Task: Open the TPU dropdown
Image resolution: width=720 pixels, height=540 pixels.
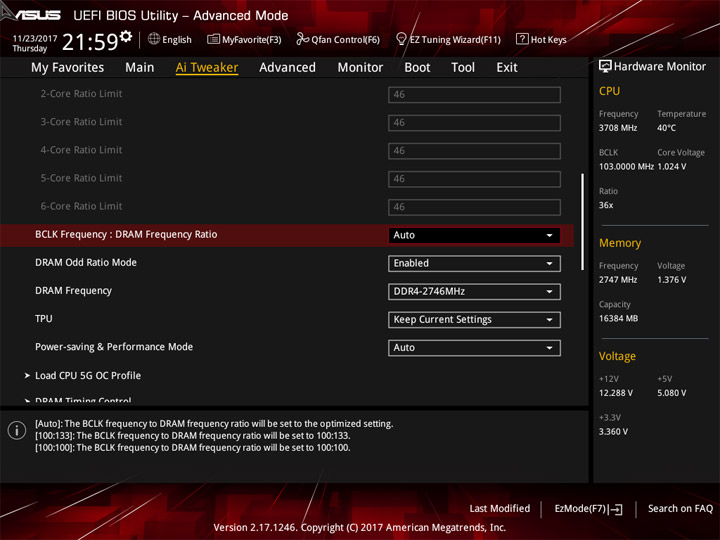Action: click(474, 320)
